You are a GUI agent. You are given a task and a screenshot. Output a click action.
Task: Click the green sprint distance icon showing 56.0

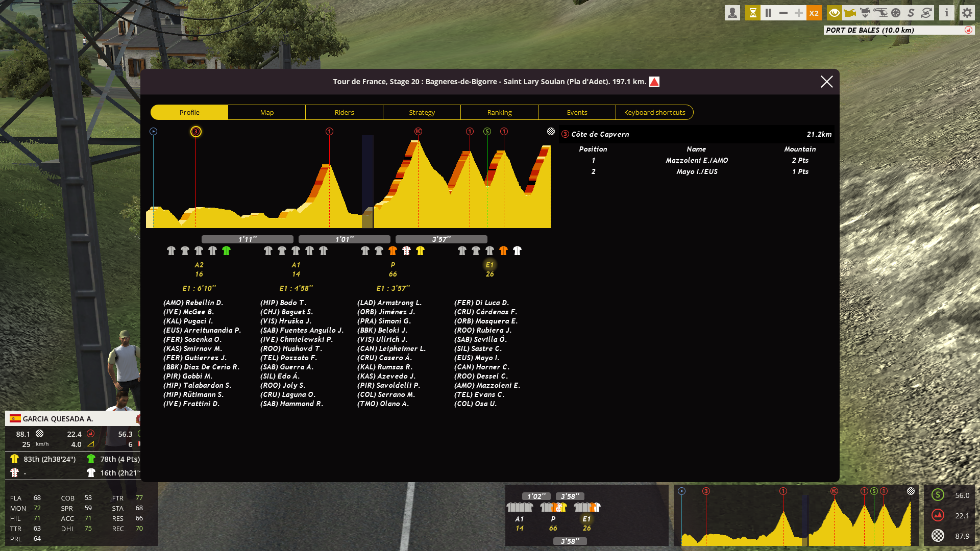938,495
